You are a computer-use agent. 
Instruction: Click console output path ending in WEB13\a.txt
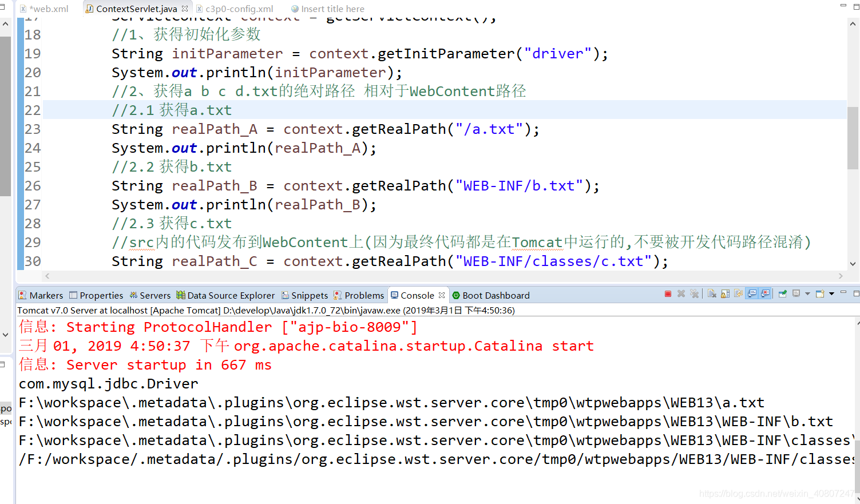click(x=391, y=402)
